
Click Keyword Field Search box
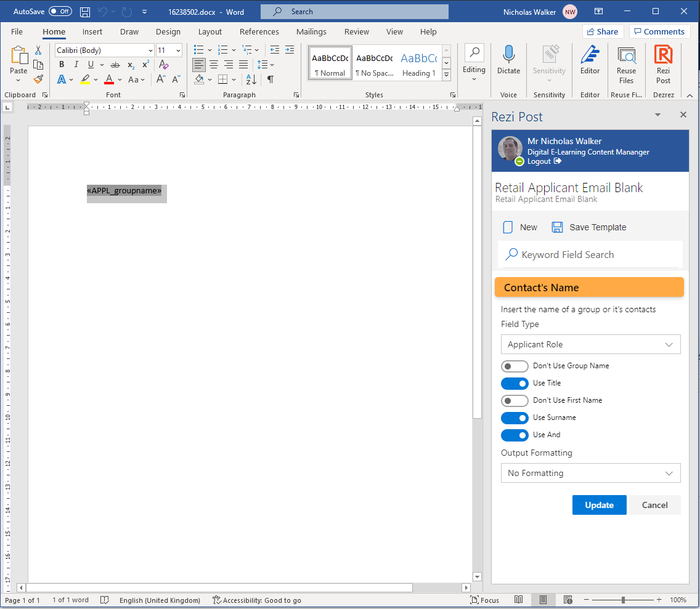[x=590, y=255]
